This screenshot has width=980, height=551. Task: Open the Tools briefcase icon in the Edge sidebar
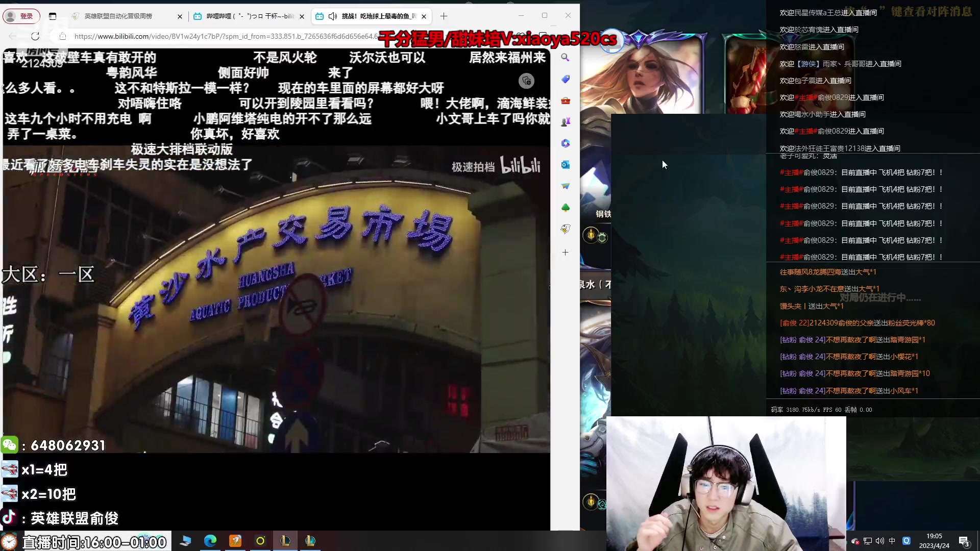tap(565, 101)
